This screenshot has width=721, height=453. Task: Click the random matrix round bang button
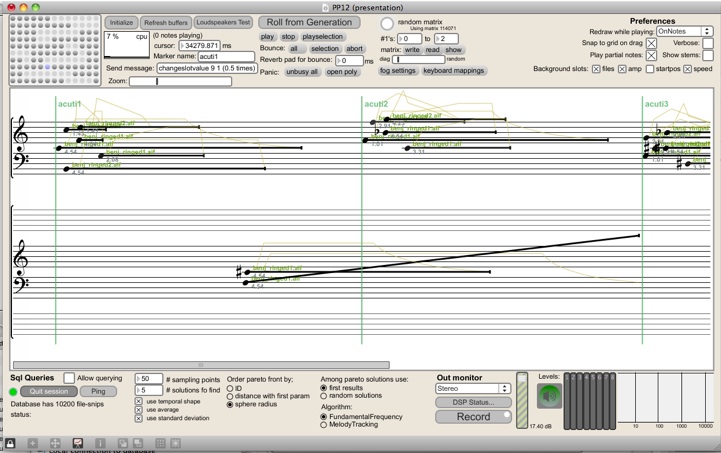[x=387, y=23]
